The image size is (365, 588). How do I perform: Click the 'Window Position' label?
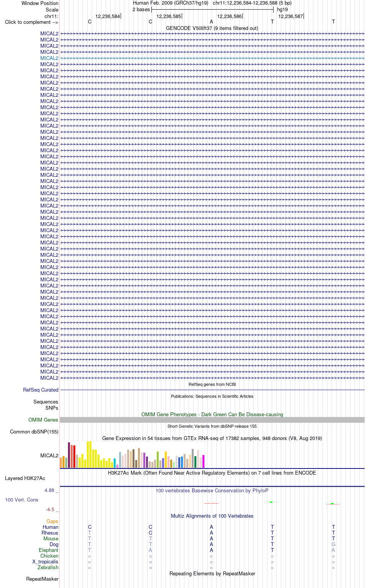(x=40, y=3)
